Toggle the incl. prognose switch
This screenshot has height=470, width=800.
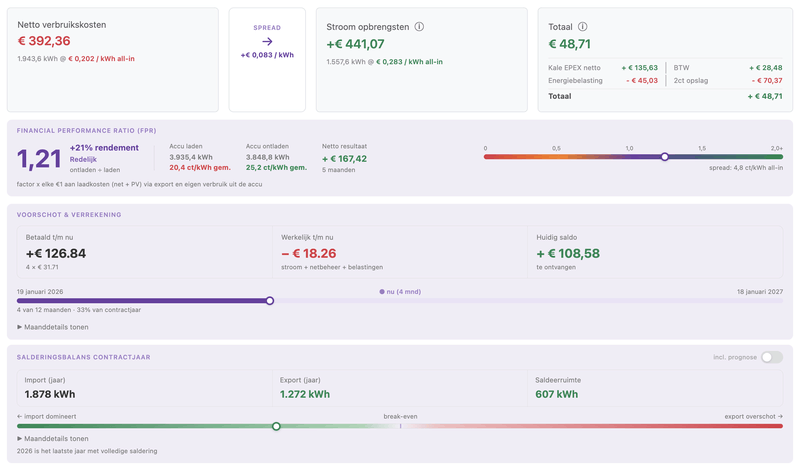[x=772, y=357]
